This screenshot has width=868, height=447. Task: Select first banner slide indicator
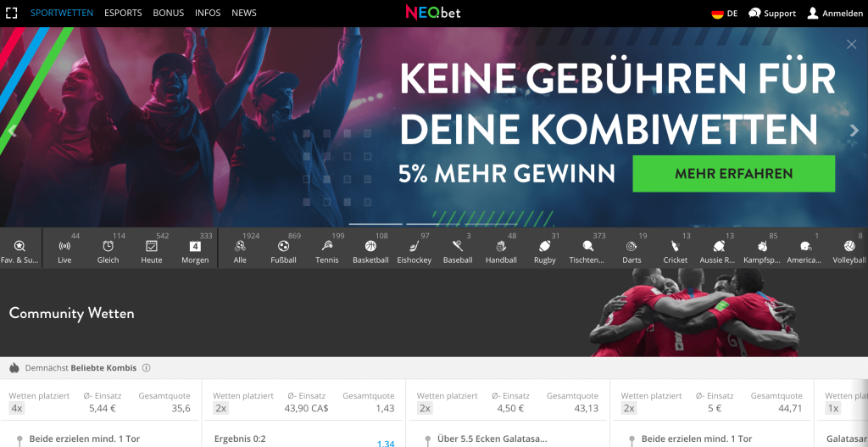376,224
